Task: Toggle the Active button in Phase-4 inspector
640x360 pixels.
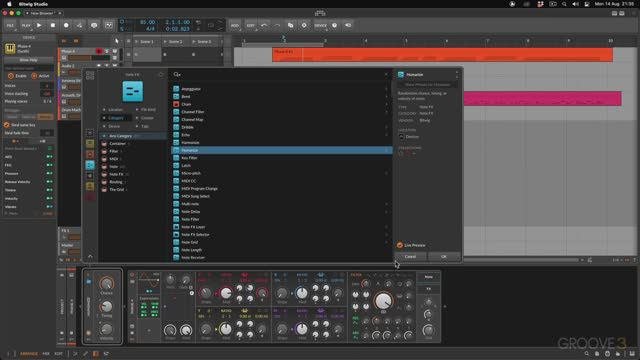Action: point(40,76)
